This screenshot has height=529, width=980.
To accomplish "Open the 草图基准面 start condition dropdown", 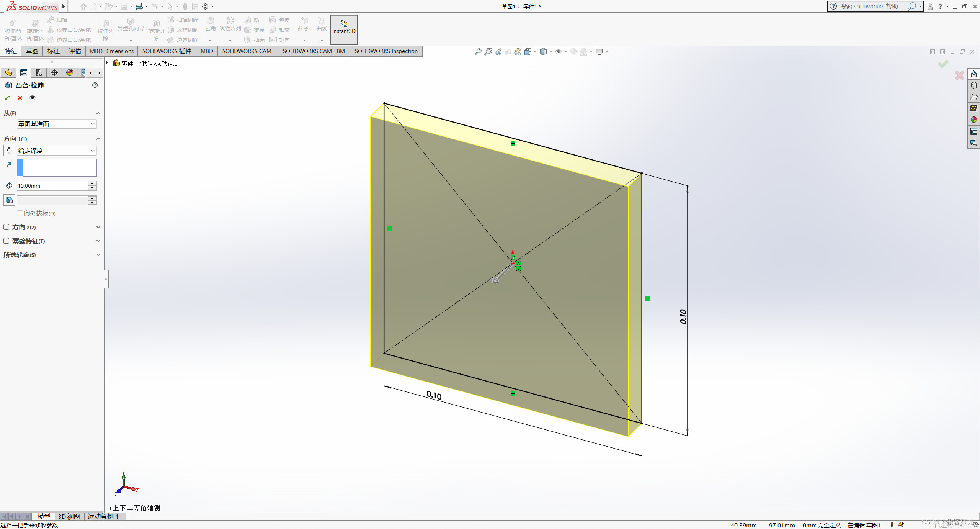I will coord(56,124).
